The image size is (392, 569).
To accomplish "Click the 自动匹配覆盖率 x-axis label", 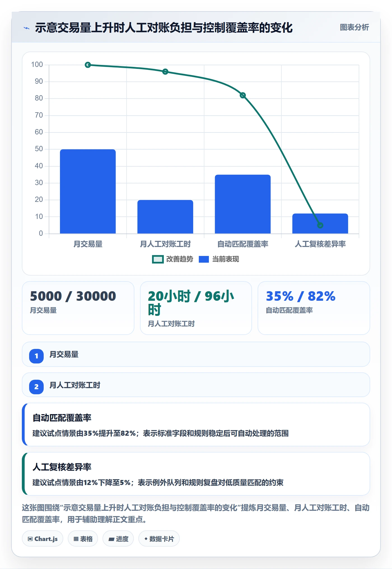I will point(243,244).
